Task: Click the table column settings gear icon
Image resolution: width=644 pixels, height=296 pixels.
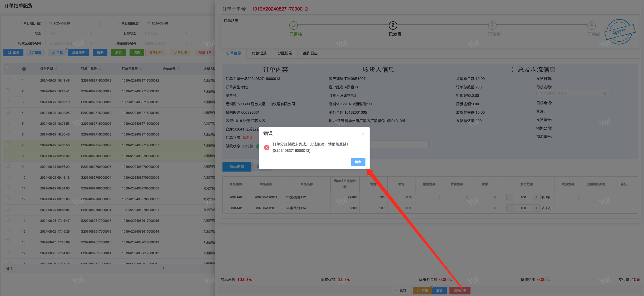Action: coord(24,69)
